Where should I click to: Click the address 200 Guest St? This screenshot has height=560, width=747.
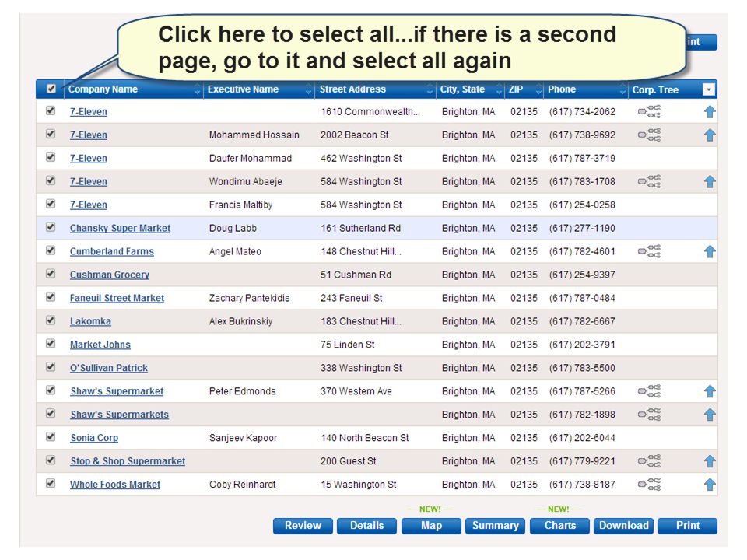(x=349, y=461)
